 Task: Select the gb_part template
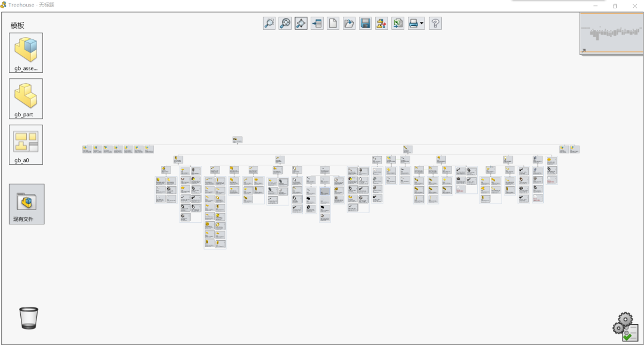(25, 98)
